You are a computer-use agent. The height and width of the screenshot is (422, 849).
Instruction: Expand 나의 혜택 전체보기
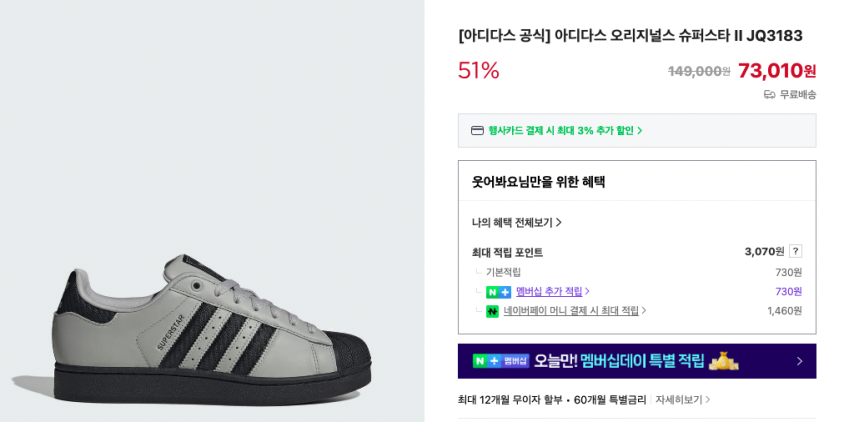[x=516, y=222]
